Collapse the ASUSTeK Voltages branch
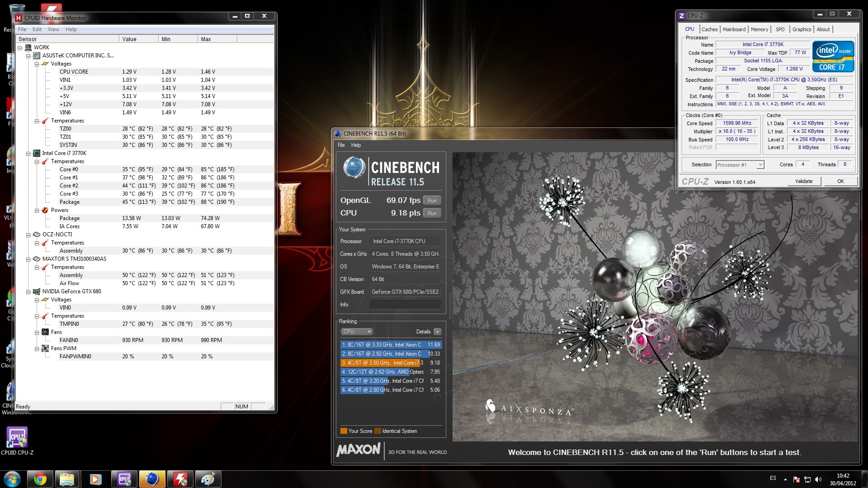Viewport: 868px width, 488px height. point(37,64)
